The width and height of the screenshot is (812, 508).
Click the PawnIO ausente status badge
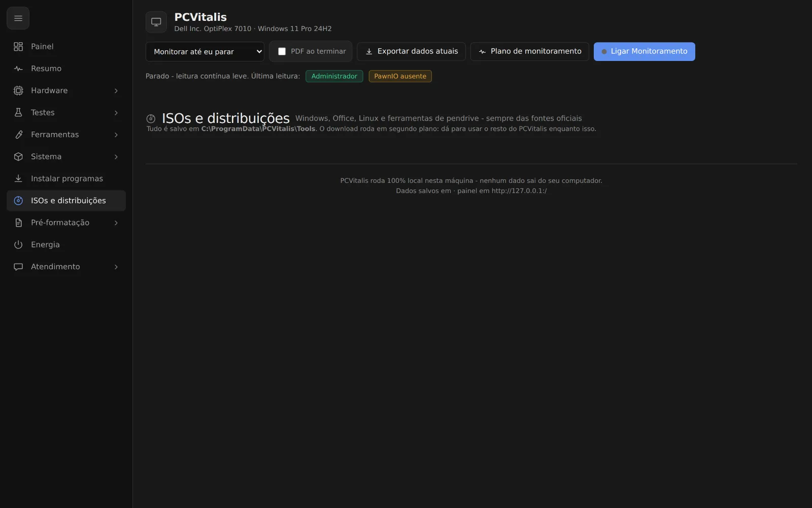(x=400, y=76)
